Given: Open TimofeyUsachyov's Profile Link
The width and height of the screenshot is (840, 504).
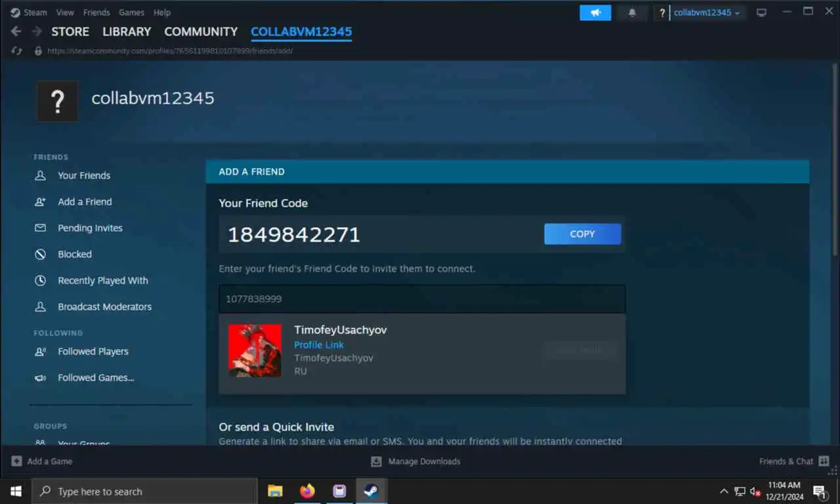Looking at the screenshot, I should click(319, 345).
